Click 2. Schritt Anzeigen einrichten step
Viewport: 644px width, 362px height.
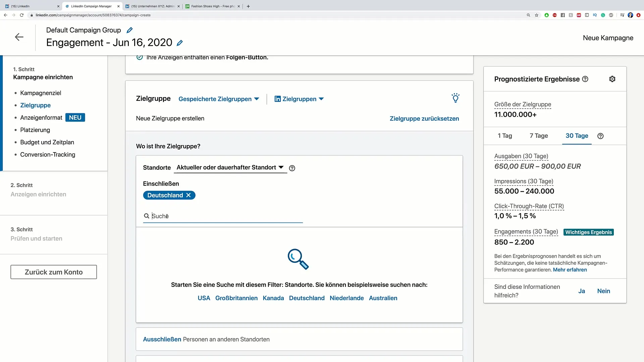[38, 190]
